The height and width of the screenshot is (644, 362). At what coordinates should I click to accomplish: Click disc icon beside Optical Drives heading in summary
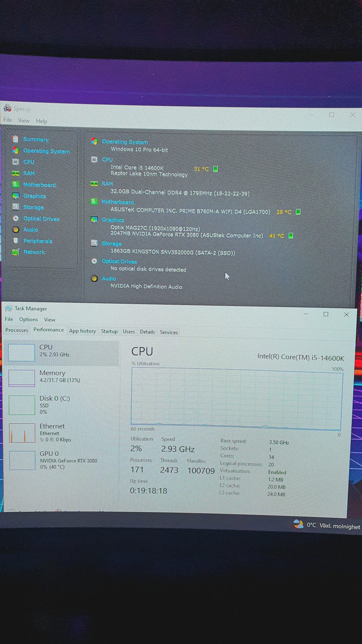94,261
